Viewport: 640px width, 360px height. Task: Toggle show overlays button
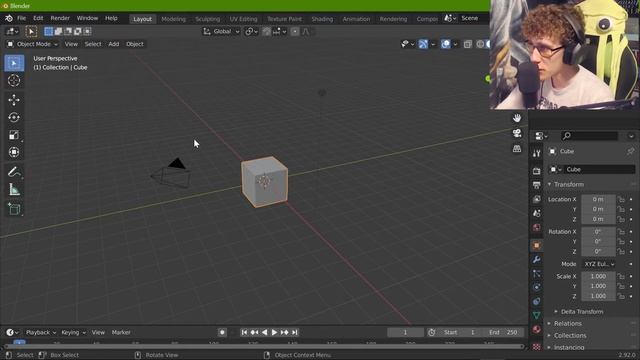point(445,44)
